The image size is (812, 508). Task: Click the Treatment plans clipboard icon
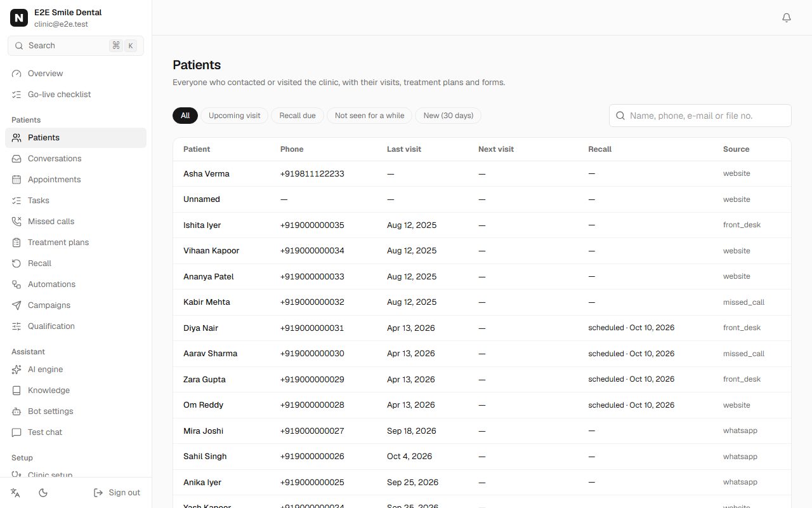click(16, 243)
